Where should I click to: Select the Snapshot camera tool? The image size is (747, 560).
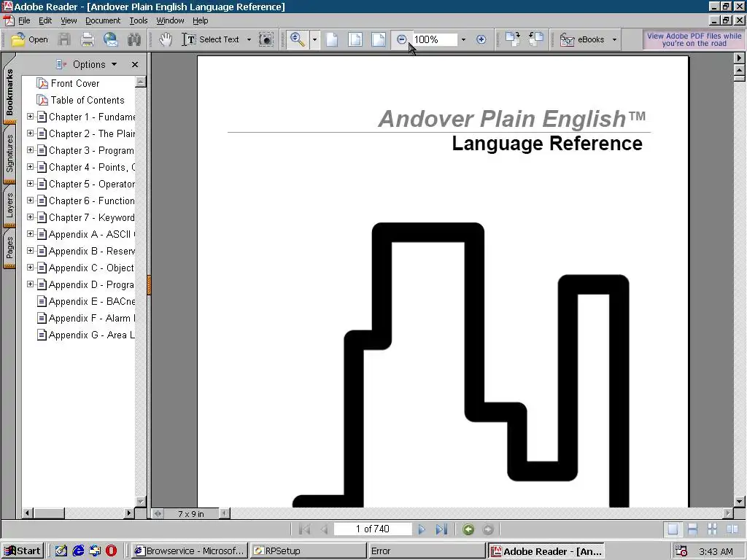[x=266, y=39]
